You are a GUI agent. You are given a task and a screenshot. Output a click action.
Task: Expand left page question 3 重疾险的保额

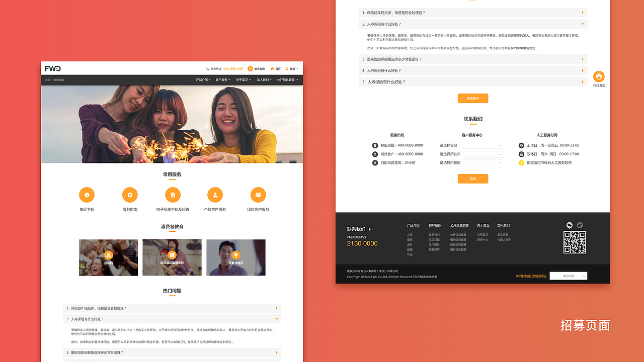[172, 352]
